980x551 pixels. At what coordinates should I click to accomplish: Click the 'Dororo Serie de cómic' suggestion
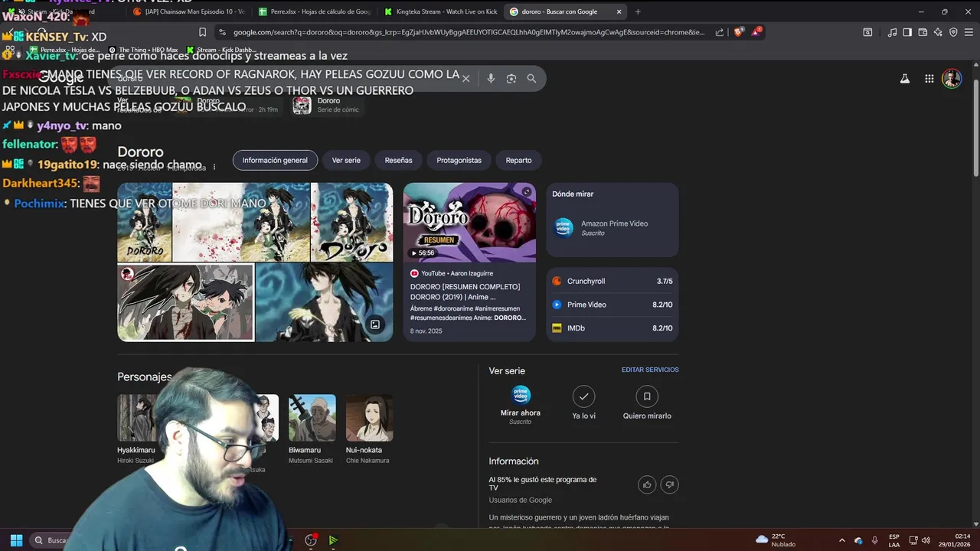tap(327, 105)
